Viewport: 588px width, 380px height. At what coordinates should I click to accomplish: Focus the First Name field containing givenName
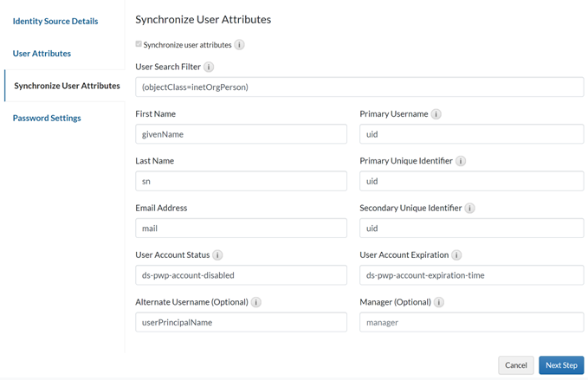[241, 134]
